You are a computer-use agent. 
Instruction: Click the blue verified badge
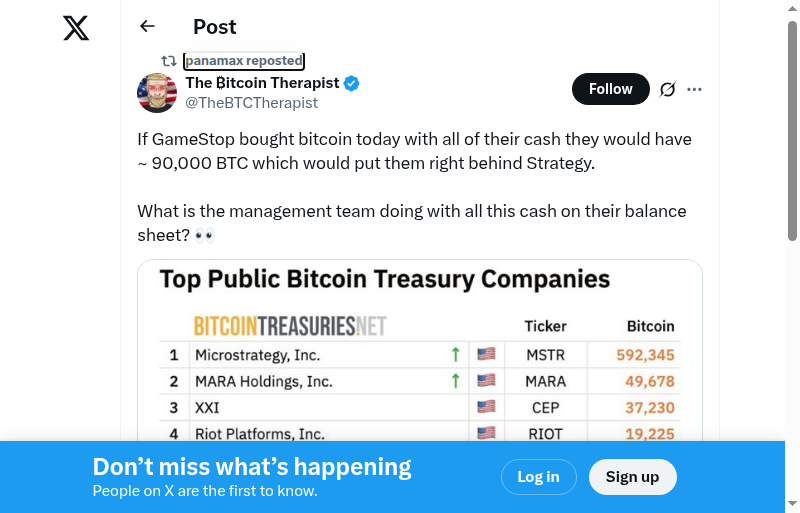coord(352,83)
